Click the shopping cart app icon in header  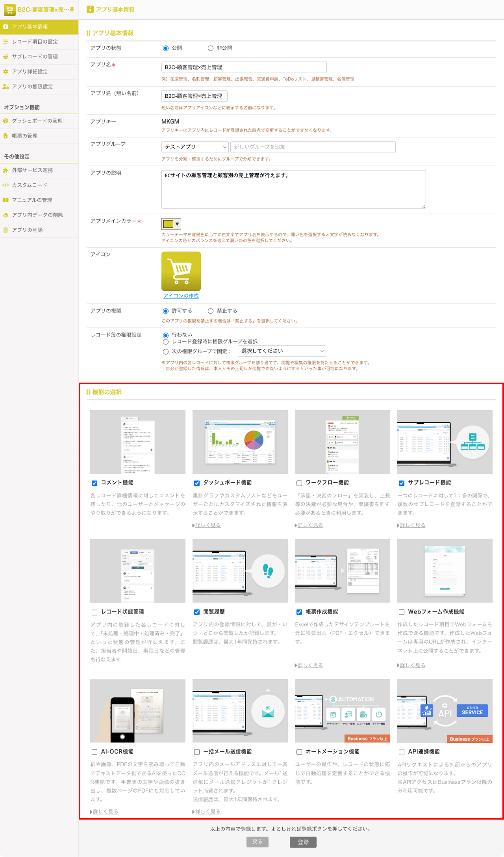click(9, 9)
